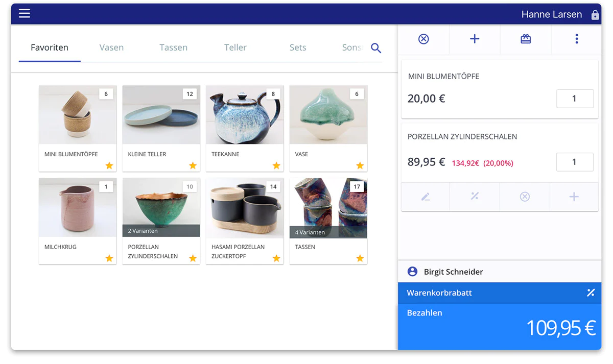Switch to the Tassen tab

[x=173, y=47]
